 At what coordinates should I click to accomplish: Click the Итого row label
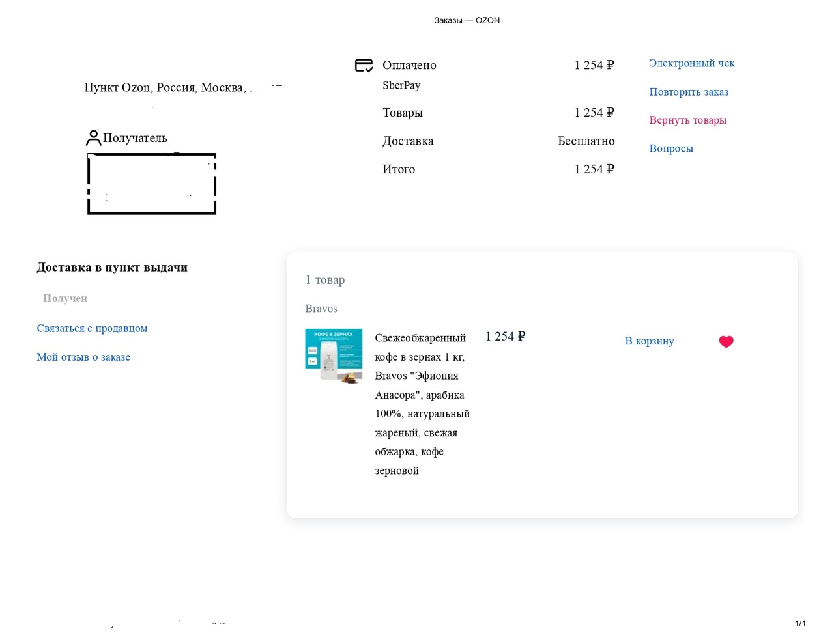pyautogui.click(x=399, y=169)
